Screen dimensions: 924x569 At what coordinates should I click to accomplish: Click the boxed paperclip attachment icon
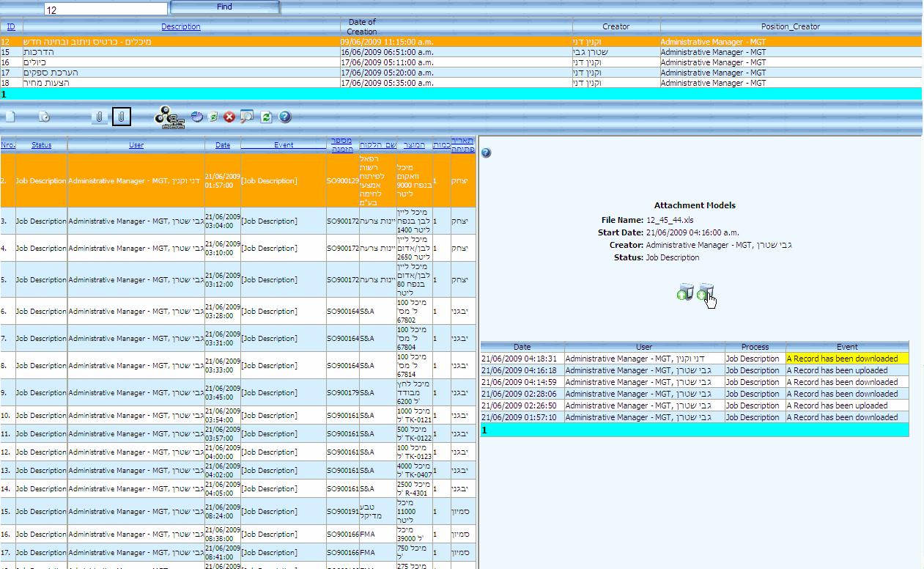[122, 117]
